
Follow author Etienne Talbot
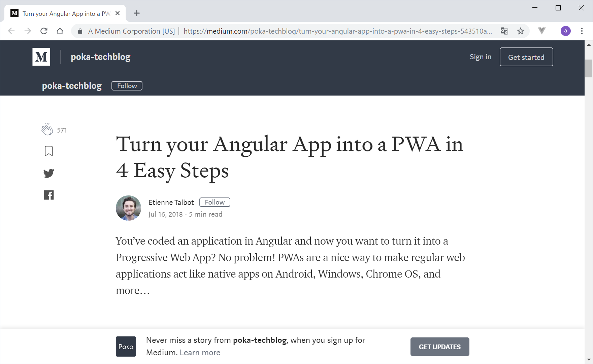(215, 202)
